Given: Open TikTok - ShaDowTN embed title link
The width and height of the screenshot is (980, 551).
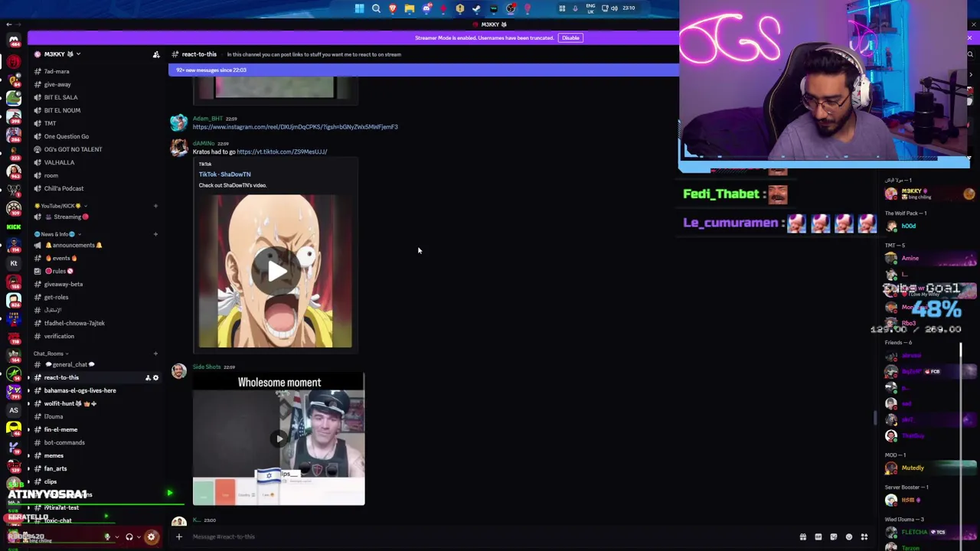Looking at the screenshot, I should [224, 174].
